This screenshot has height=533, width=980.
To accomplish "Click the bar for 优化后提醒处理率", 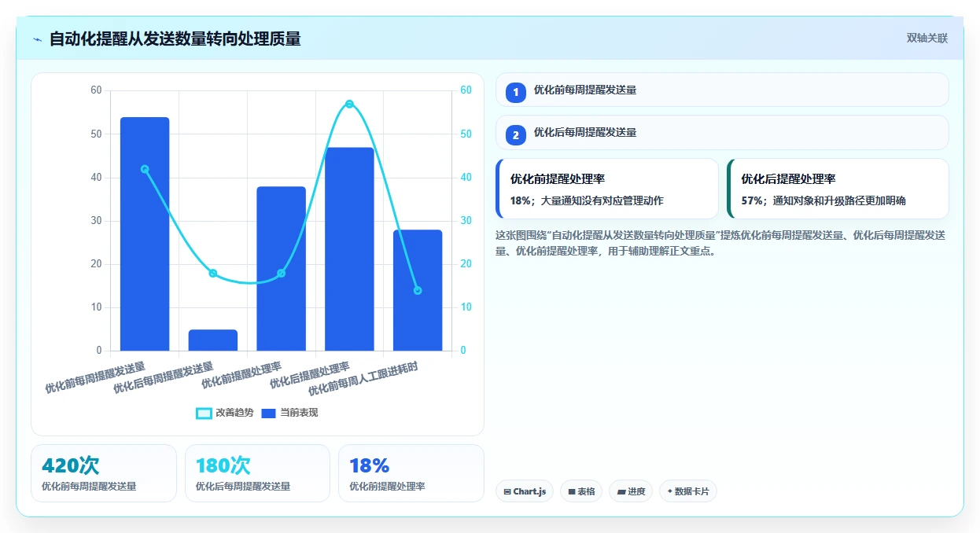I will coord(349,249).
